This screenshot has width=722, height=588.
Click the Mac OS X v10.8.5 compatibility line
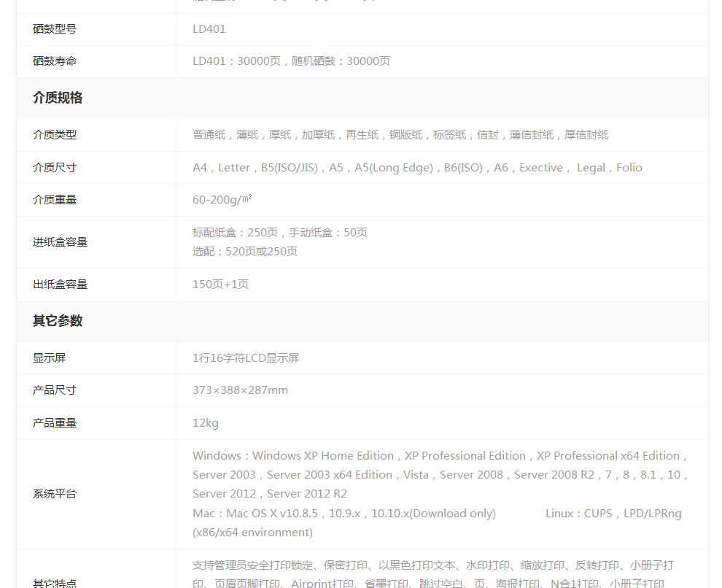(344, 514)
